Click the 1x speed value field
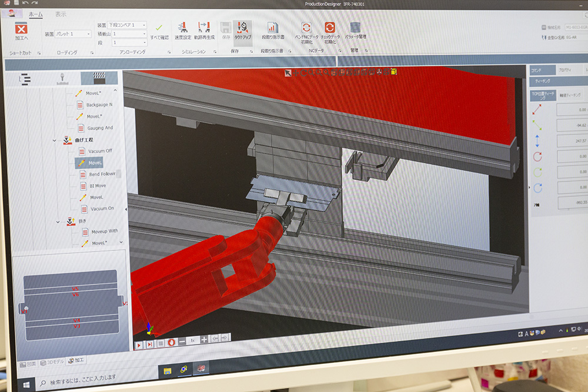 point(193,340)
